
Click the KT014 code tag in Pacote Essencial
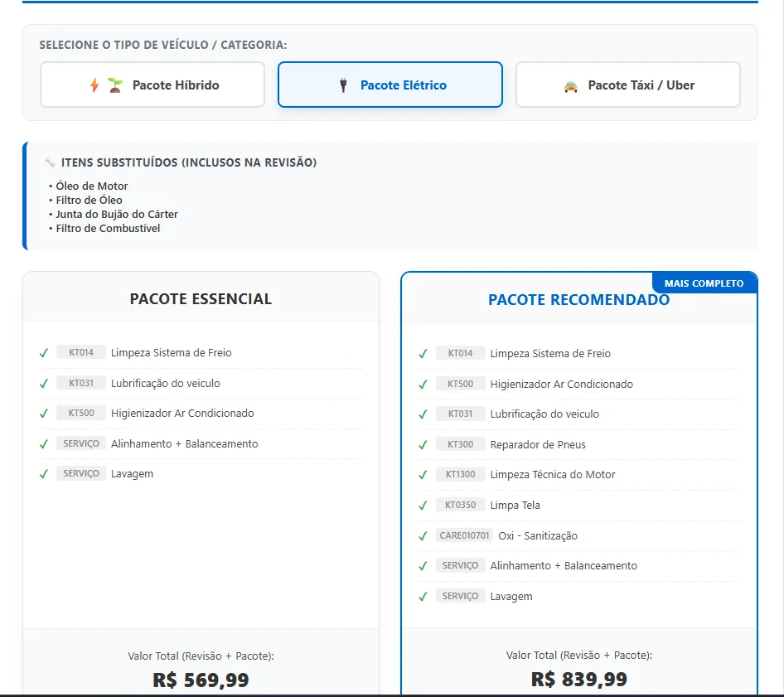pos(81,352)
